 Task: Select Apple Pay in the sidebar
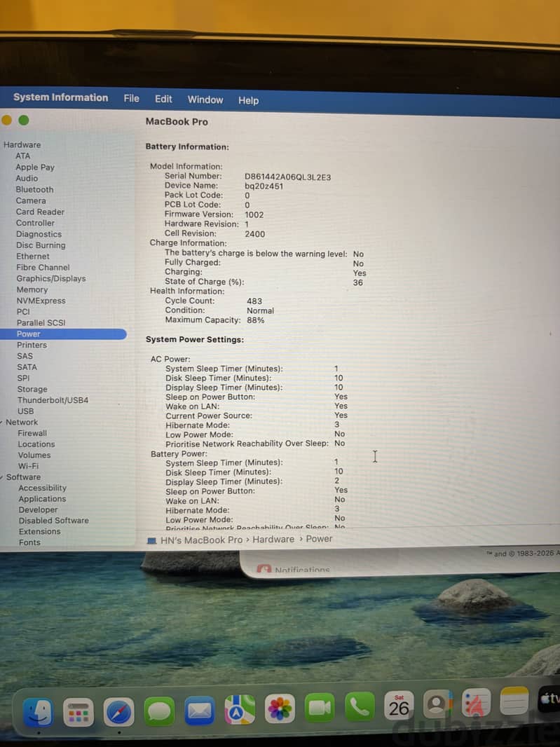pos(35,167)
